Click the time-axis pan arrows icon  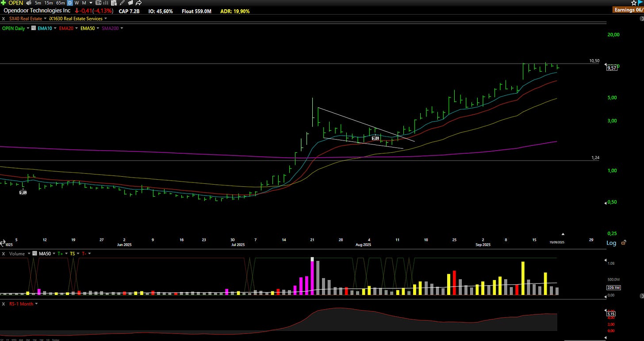coord(2,243)
